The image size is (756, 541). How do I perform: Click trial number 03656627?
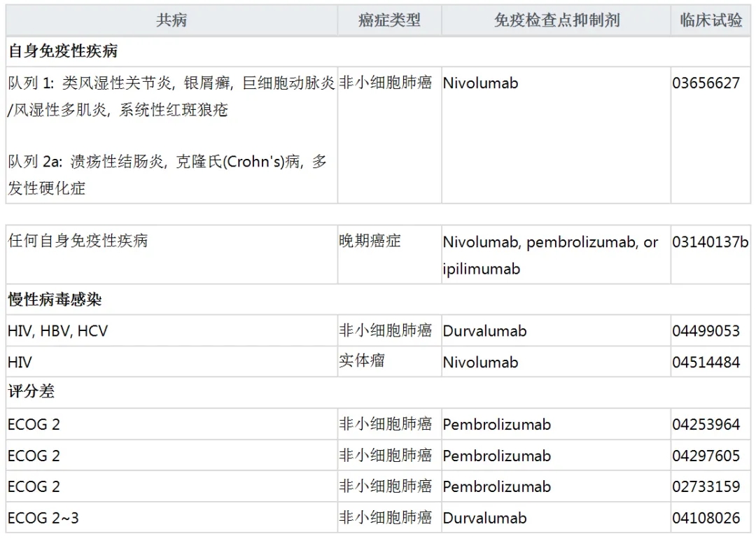[x=706, y=83]
